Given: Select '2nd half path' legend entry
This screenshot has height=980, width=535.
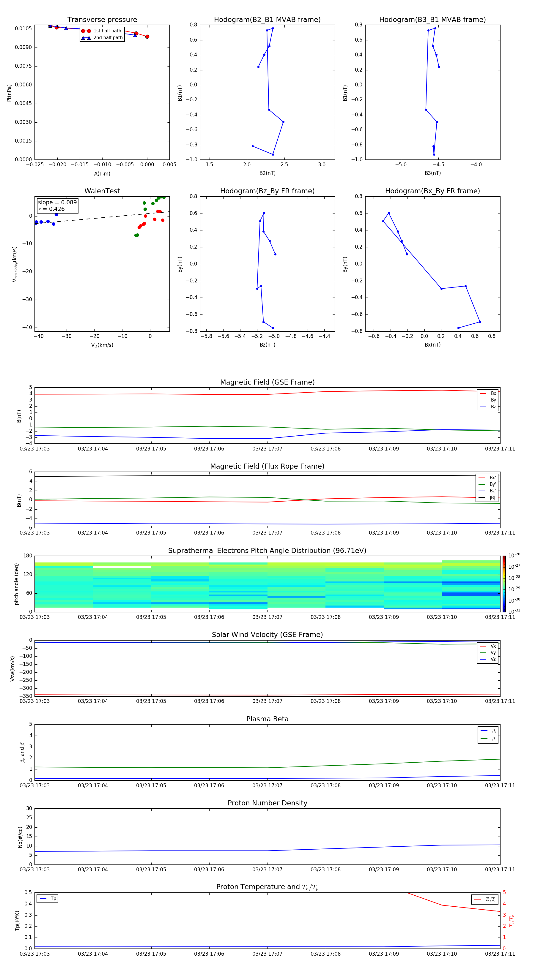Looking at the screenshot, I should coord(102,38).
